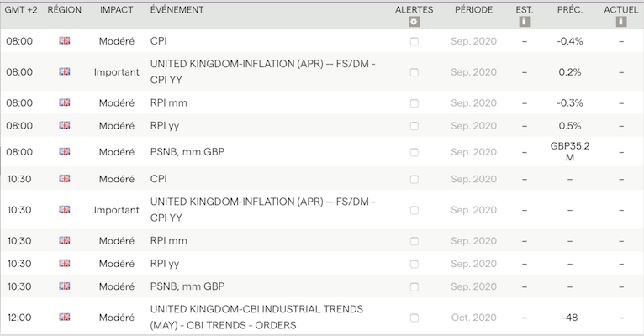Viewport: 644px width, 336px height.
Task: Click info icon under EST. header
Action: pos(525,22)
